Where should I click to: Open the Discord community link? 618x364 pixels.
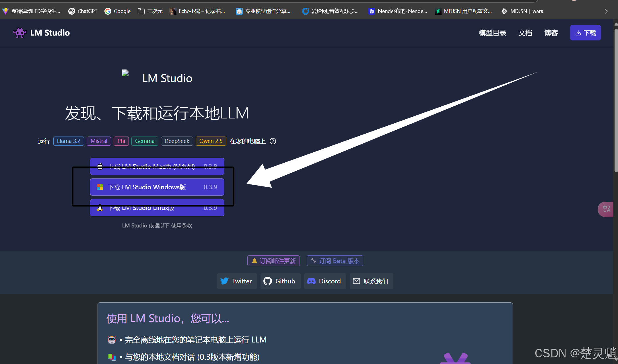tap(324, 281)
